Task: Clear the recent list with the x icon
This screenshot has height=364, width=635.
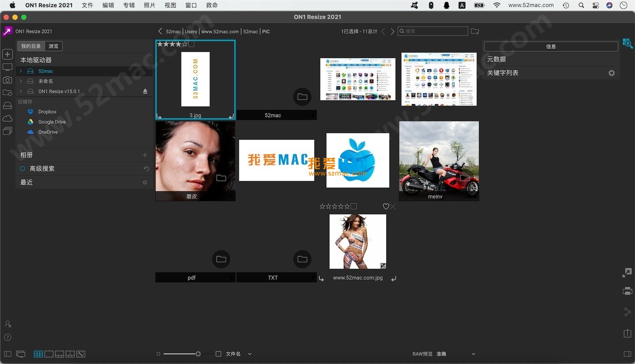Action: [x=145, y=182]
